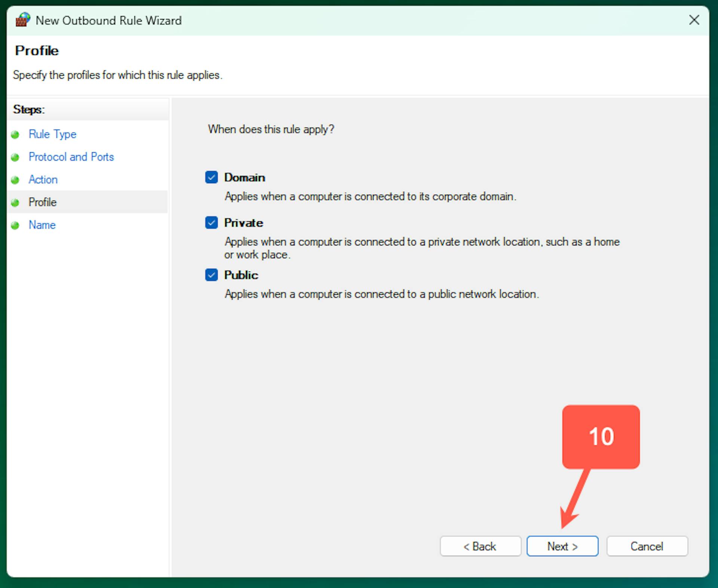Close the New Outbound Rule Wizard

point(694,20)
